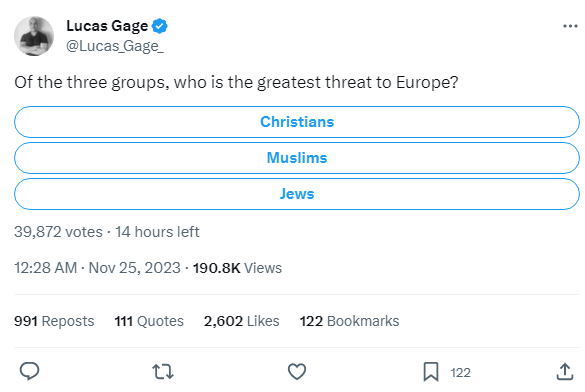Viewport: 585px width, 392px height.
Task: Click the reply speech bubble icon
Action: tap(29, 371)
